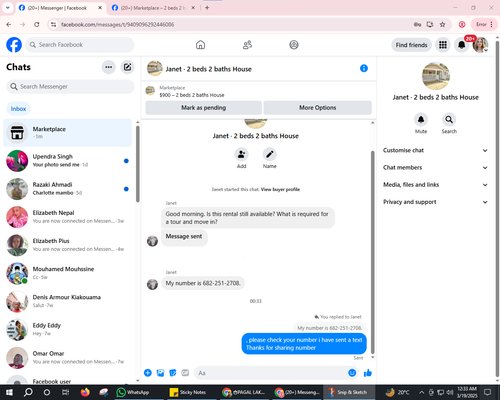This screenshot has height=400, width=500.
Task: Open Sticky Notes from the taskbar
Action: point(188,392)
